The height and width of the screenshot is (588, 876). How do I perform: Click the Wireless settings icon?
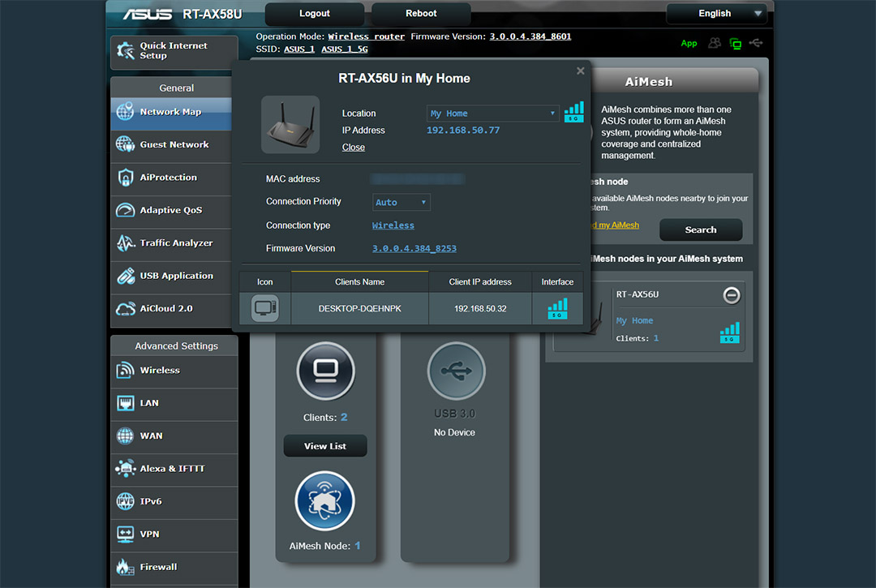pyautogui.click(x=125, y=370)
